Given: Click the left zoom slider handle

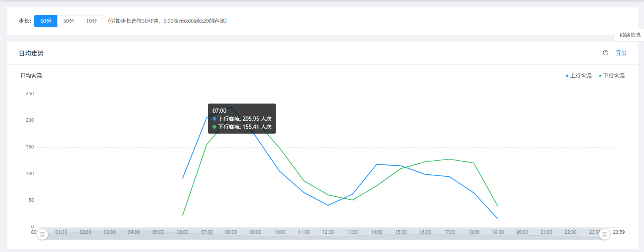Looking at the screenshot, I should pos(42,234).
